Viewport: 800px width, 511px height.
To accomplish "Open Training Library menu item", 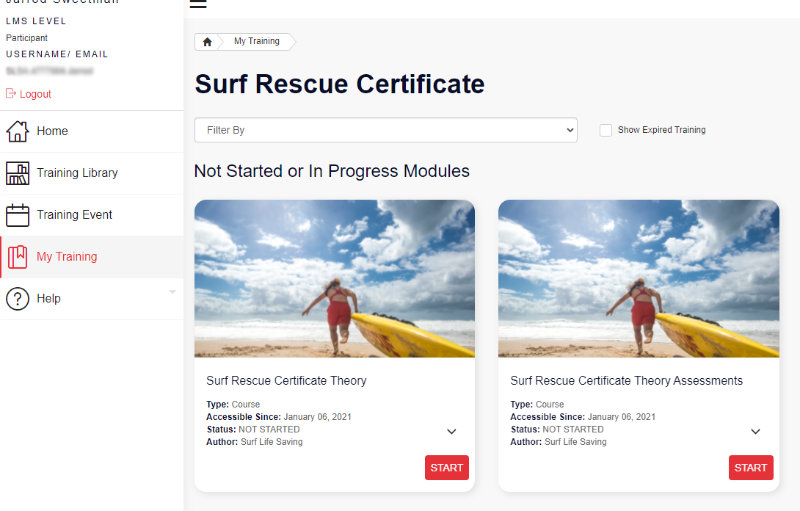I will click(x=92, y=173).
